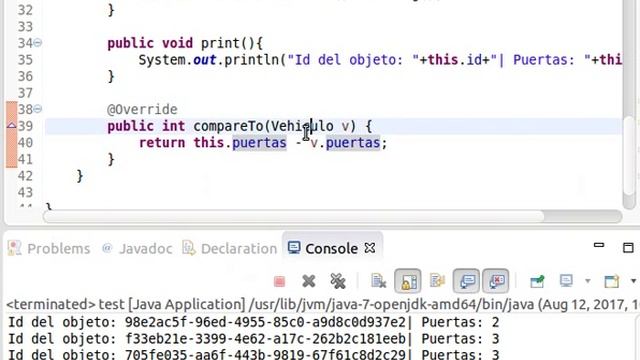Viewport: 640px width, 360px height.
Task: Click console output line starting 98e2ac5f
Action: 254,322
